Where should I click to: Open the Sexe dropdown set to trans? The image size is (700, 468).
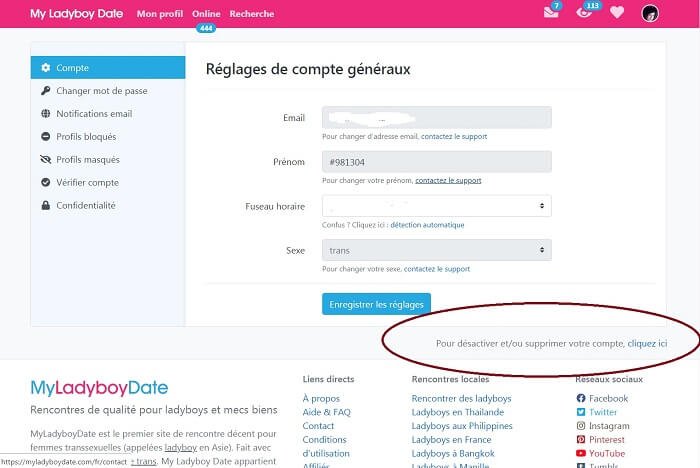(436, 250)
